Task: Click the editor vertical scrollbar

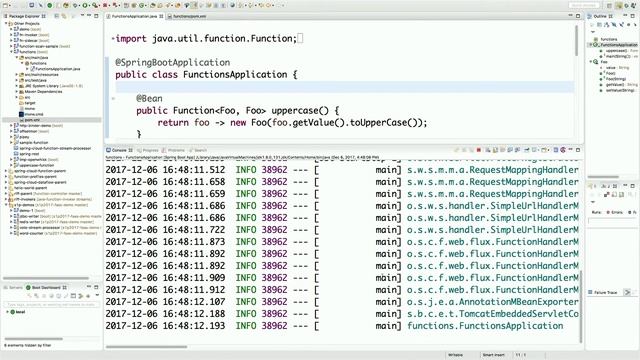Action: [576, 41]
